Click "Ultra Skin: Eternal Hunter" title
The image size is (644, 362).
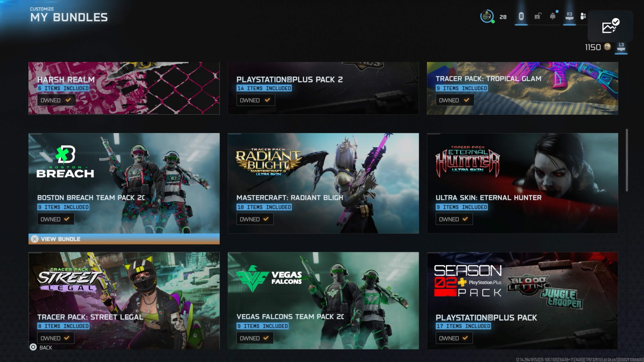[x=489, y=198]
